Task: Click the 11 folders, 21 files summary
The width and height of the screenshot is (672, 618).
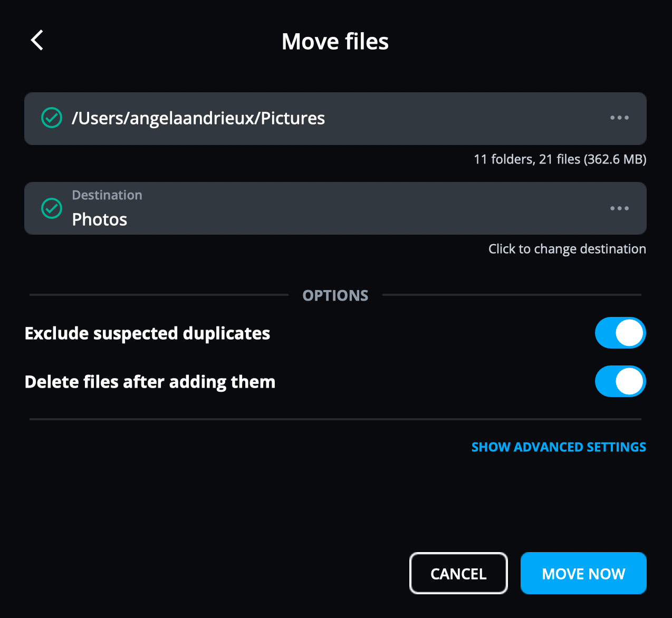Action: pos(560,159)
